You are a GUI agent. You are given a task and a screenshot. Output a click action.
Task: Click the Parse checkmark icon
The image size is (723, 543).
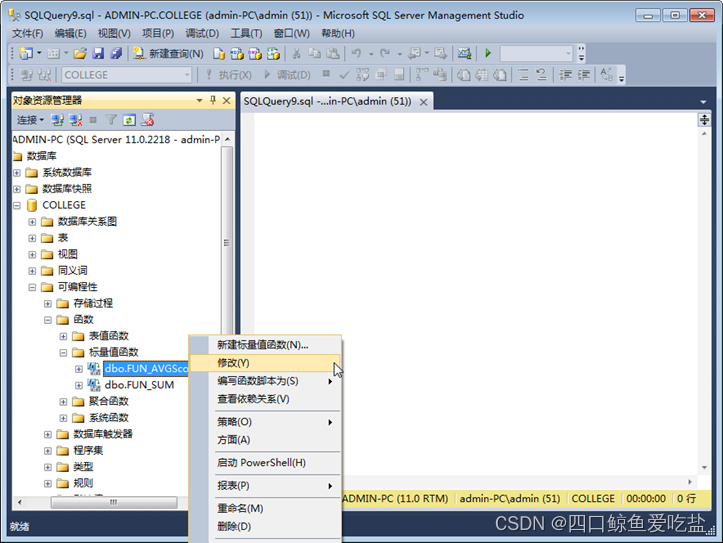click(x=344, y=75)
